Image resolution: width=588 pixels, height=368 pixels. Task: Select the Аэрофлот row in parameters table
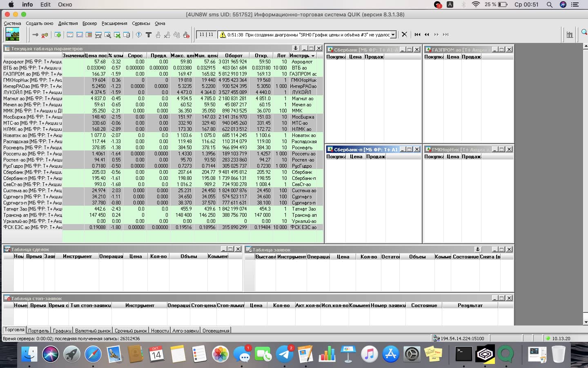(x=163, y=62)
